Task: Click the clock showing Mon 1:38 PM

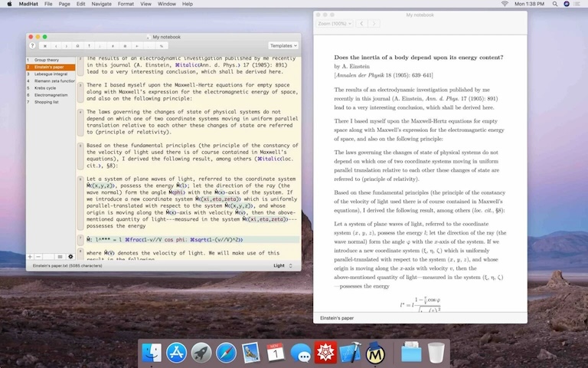Action: 529,4
